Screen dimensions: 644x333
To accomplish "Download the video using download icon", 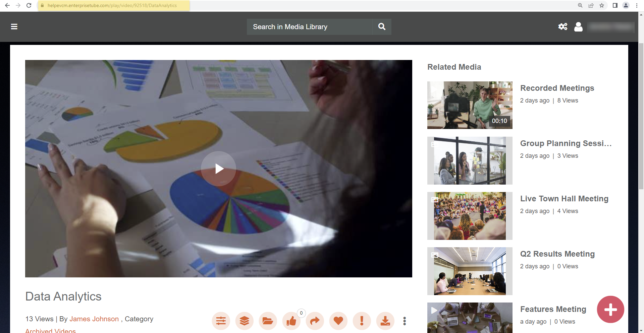I will (x=385, y=321).
